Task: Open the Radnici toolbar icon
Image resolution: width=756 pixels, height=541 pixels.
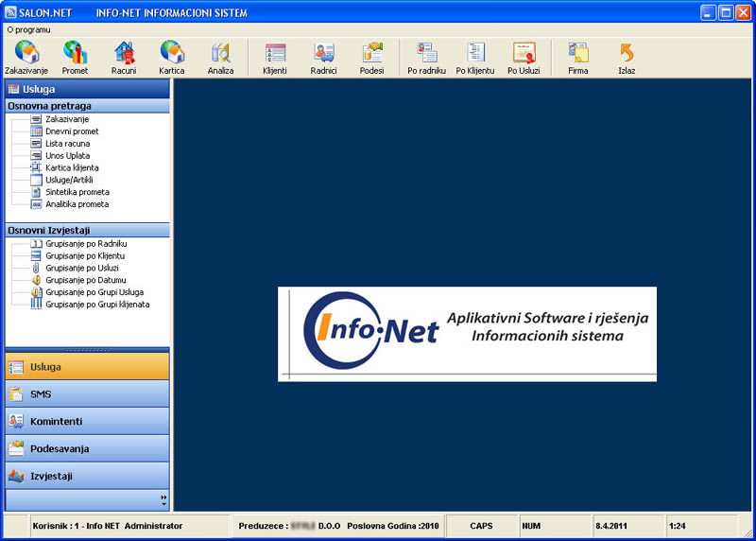Action: (x=323, y=58)
